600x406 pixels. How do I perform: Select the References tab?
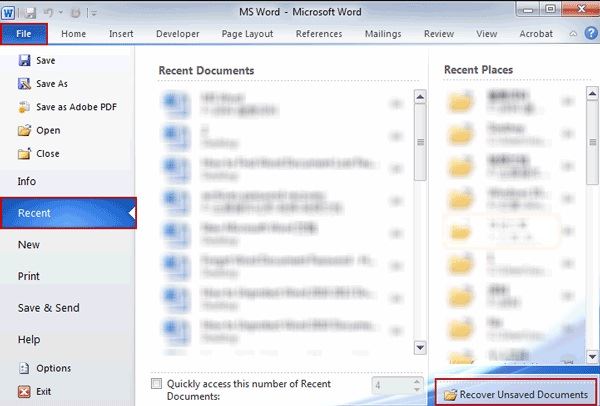319,34
